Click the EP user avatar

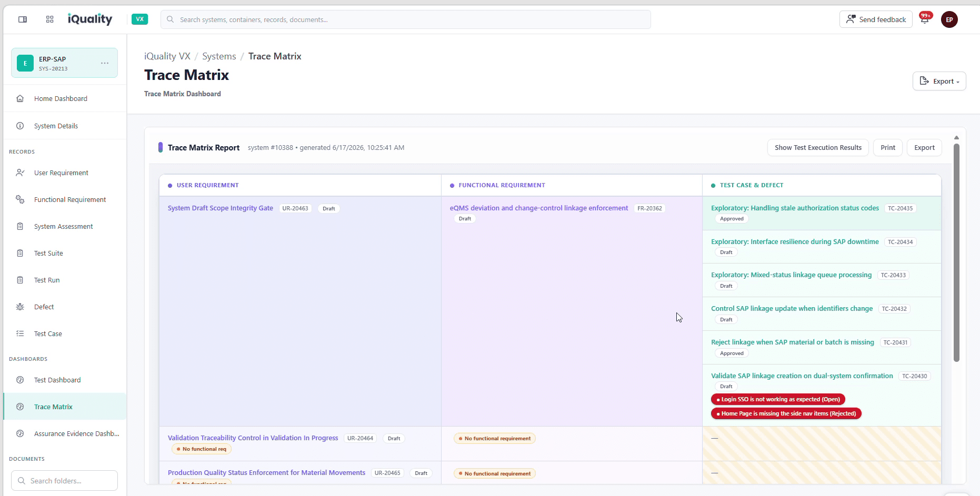(x=949, y=19)
